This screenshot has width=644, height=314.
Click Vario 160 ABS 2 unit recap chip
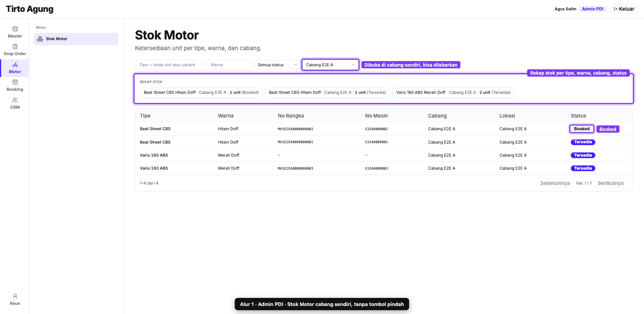tap(453, 92)
